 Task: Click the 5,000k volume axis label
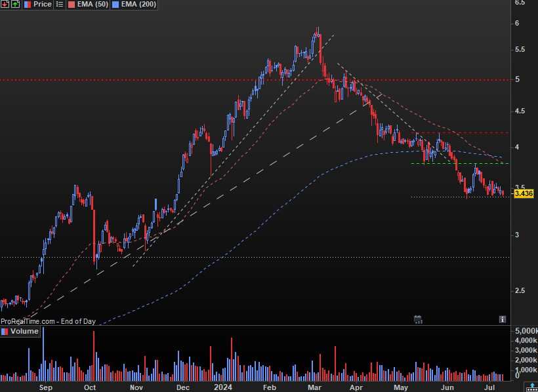tap(526, 331)
